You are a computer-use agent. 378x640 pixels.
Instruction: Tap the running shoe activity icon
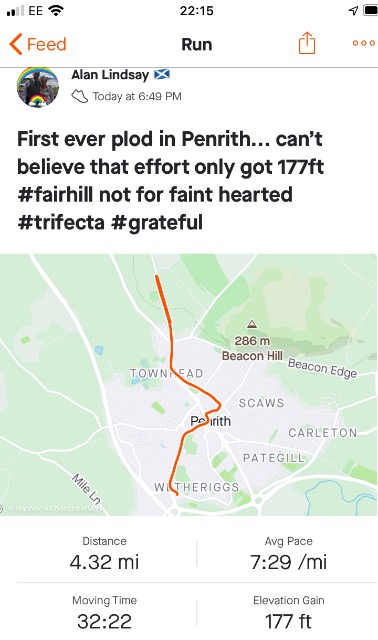pyautogui.click(x=80, y=96)
